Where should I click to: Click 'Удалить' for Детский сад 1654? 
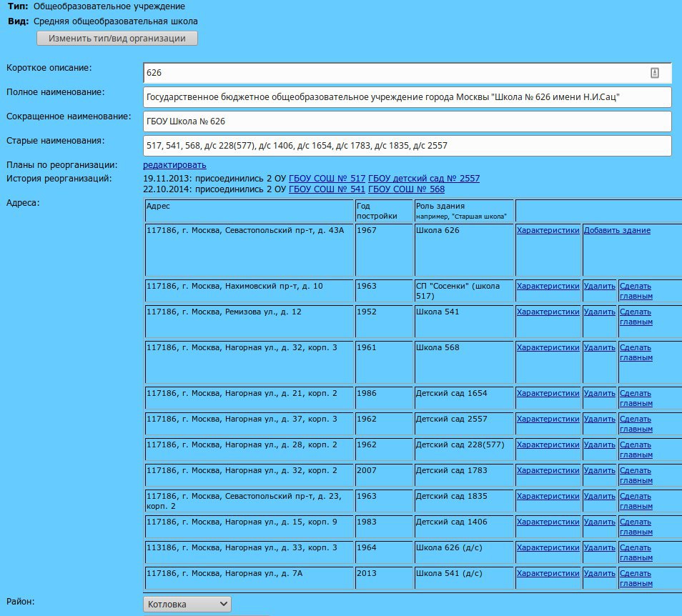pos(599,393)
